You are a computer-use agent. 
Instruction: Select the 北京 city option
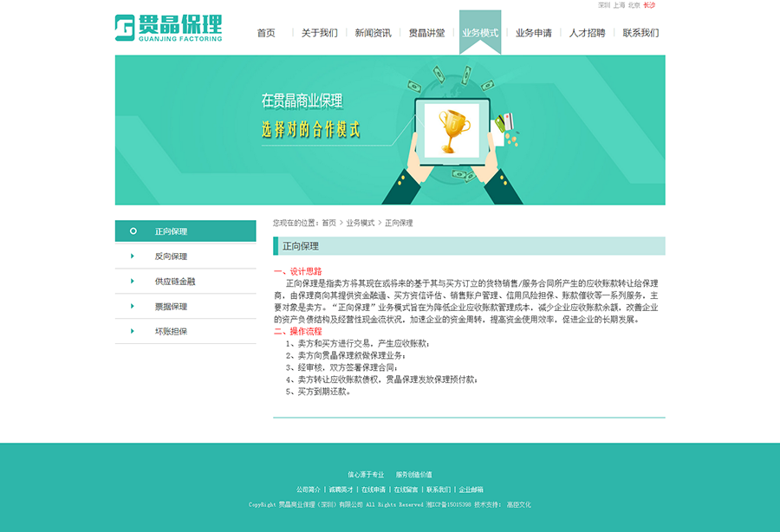(635, 4)
